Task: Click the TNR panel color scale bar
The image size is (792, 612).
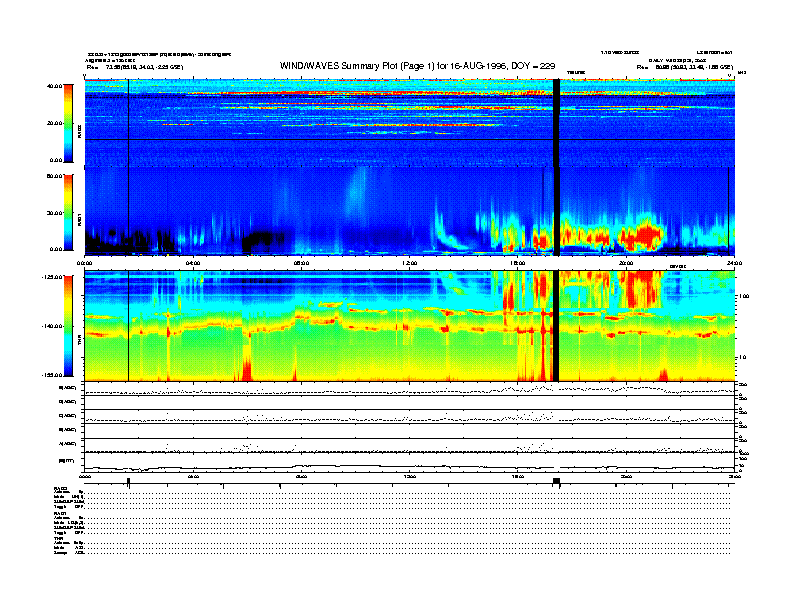Action: (x=68, y=326)
